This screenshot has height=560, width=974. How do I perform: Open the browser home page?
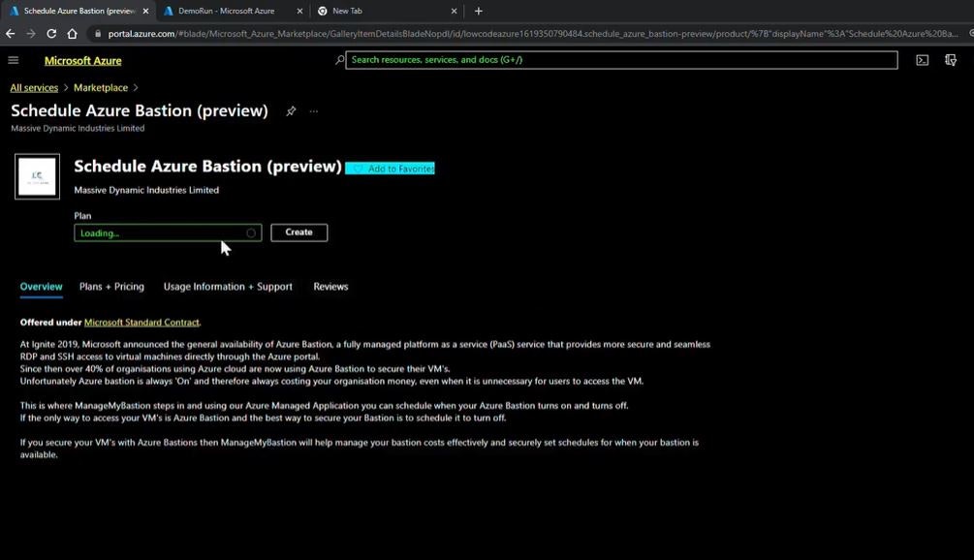click(72, 34)
